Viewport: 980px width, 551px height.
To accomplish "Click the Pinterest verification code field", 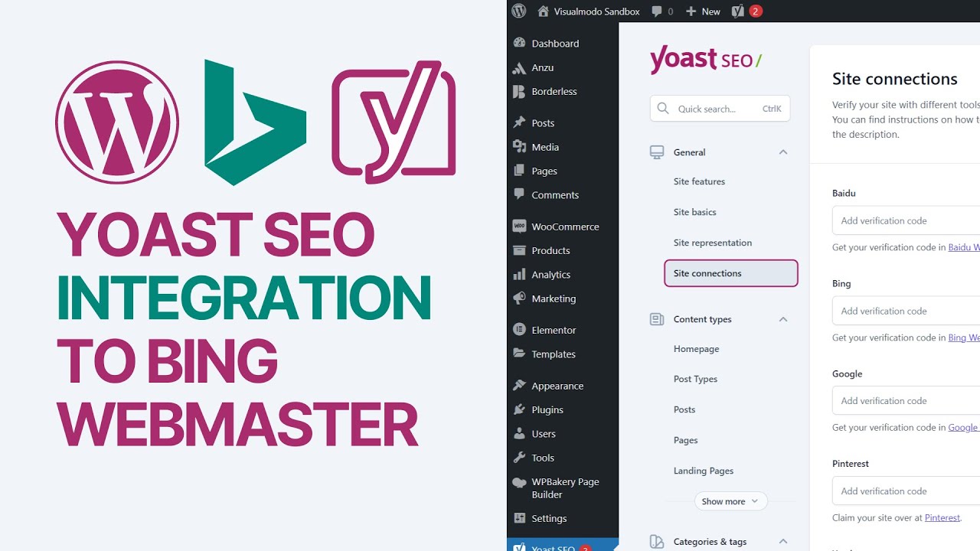I will (x=906, y=491).
